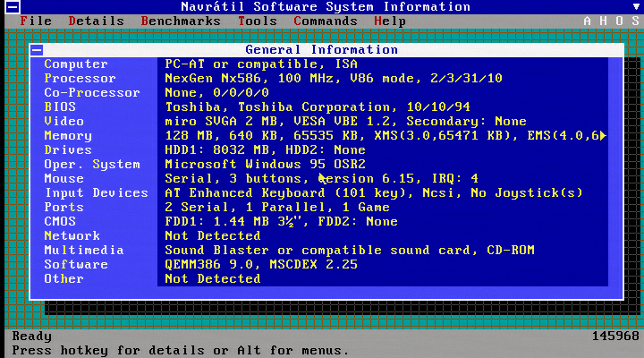This screenshot has width=644, height=358.
Task: Click the main window system menu box
Action: click(13, 6)
